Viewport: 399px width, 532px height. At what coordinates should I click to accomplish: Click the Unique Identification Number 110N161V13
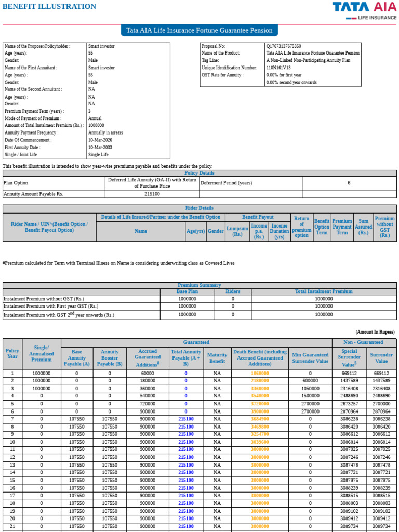click(x=278, y=68)
